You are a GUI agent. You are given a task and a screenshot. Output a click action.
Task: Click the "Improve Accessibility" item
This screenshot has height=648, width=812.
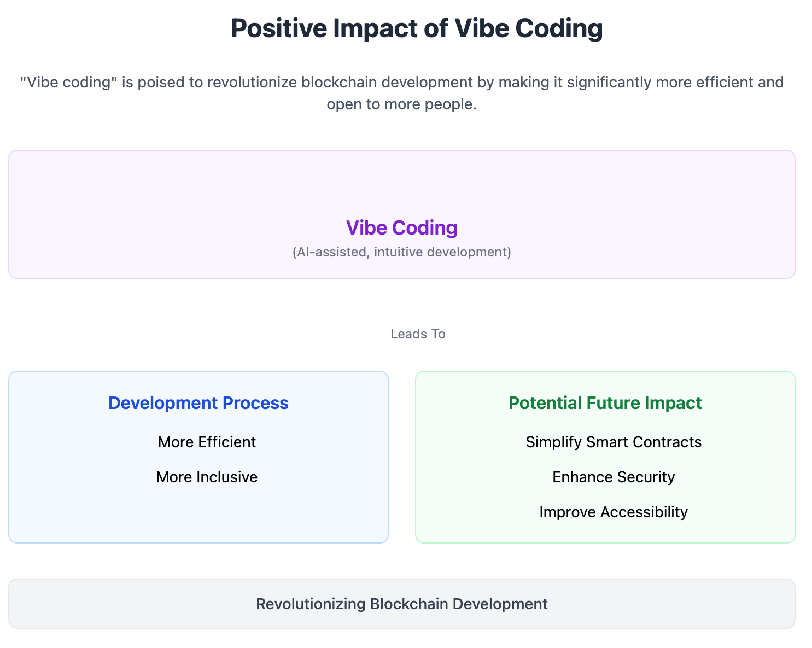(x=614, y=512)
